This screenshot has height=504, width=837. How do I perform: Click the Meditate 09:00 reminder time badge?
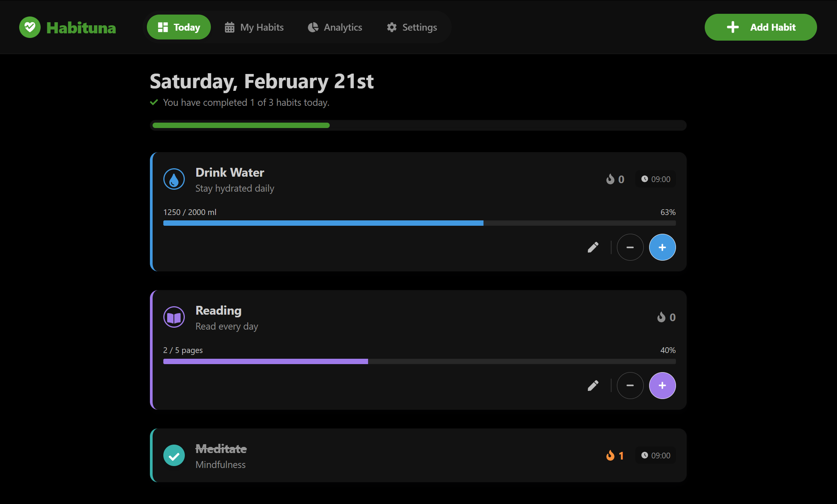point(656,455)
